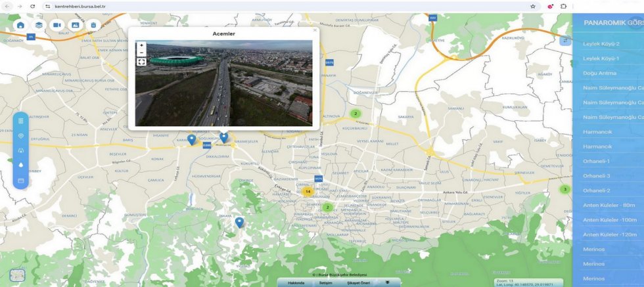Open the home icon in map toolbar

[x=20, y=25]
